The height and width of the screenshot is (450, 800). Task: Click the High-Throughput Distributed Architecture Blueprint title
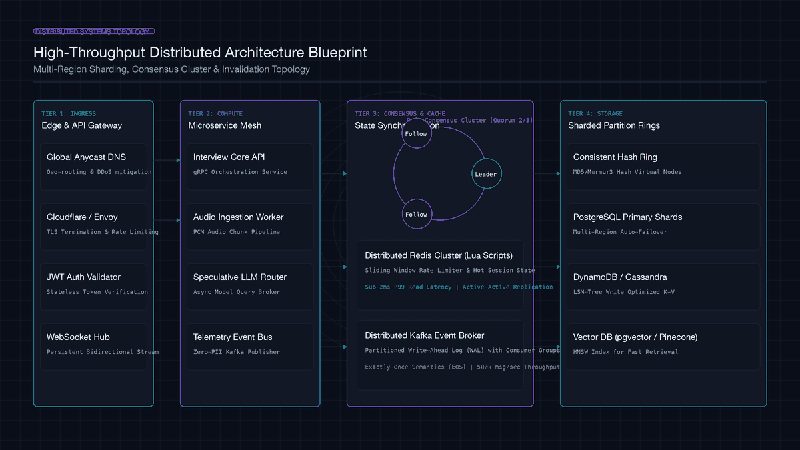click(x=200, y=52)
